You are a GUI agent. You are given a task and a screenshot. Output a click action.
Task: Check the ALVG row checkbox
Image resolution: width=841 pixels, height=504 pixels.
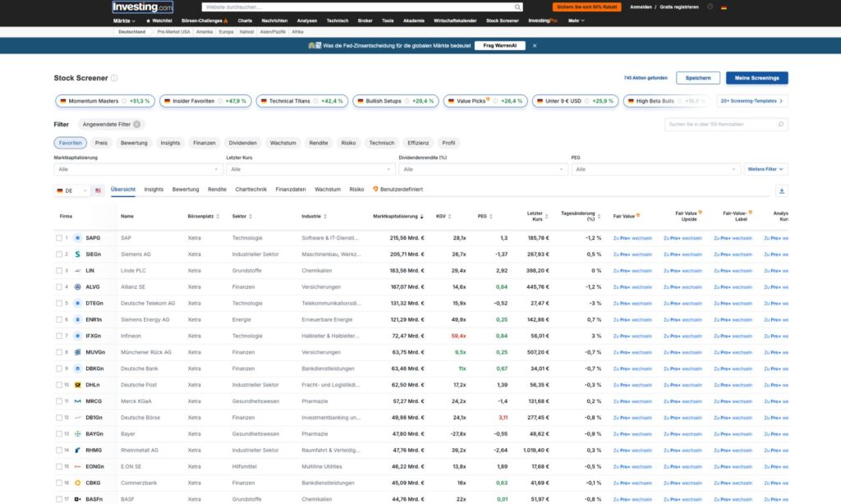pyautogui.click(x=59, y=286)
